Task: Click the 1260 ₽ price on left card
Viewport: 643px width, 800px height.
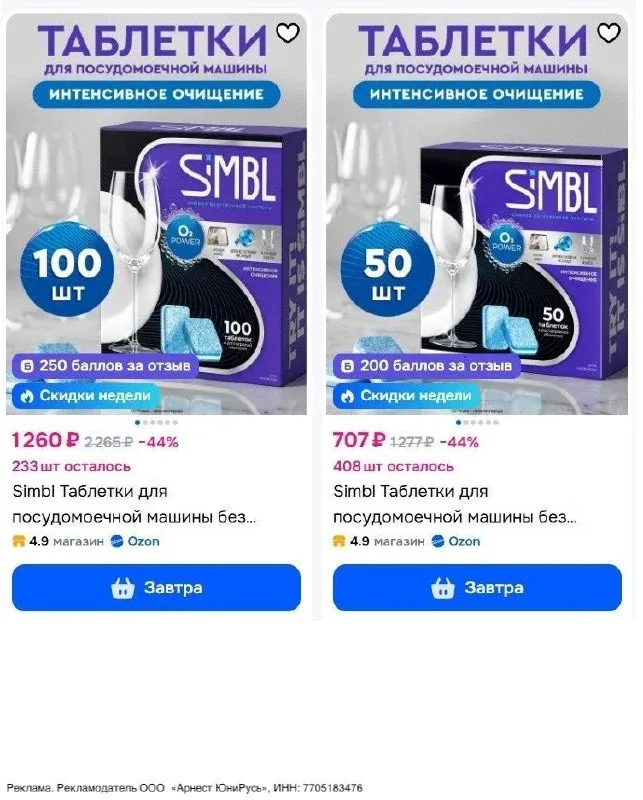Action: tap(45, 440)
